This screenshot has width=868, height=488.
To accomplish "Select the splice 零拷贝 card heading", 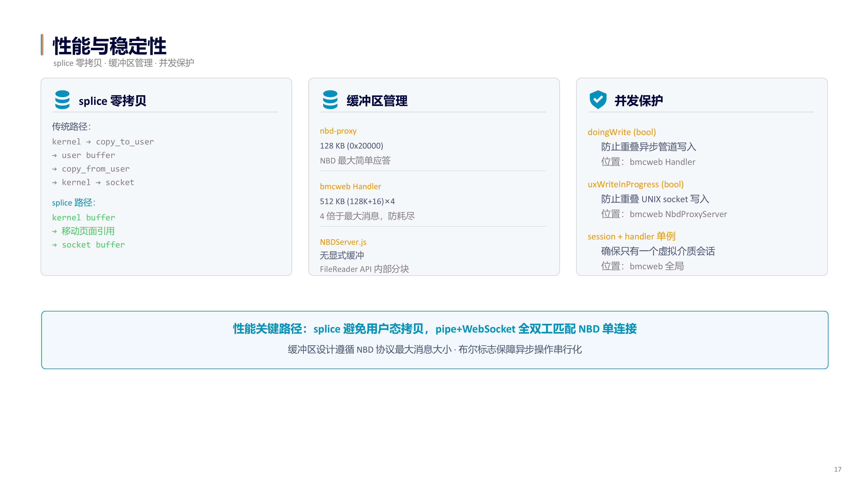I will (113, 101).
